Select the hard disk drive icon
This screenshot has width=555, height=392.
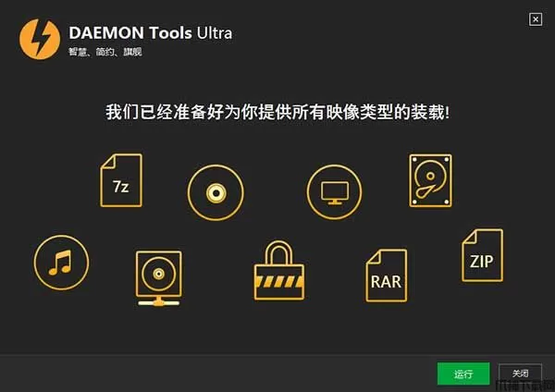(430, 180)
